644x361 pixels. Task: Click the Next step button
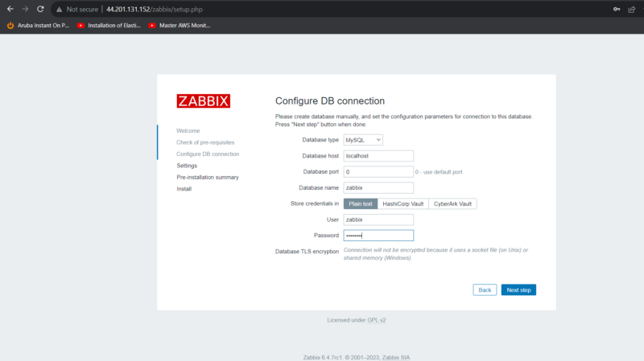coord(518,289)
